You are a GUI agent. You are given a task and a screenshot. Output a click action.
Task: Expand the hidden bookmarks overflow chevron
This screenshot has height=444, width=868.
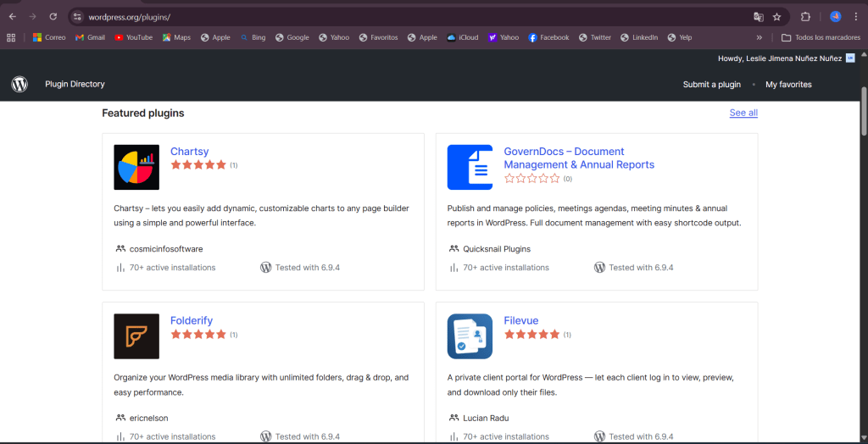click(759, 37)
